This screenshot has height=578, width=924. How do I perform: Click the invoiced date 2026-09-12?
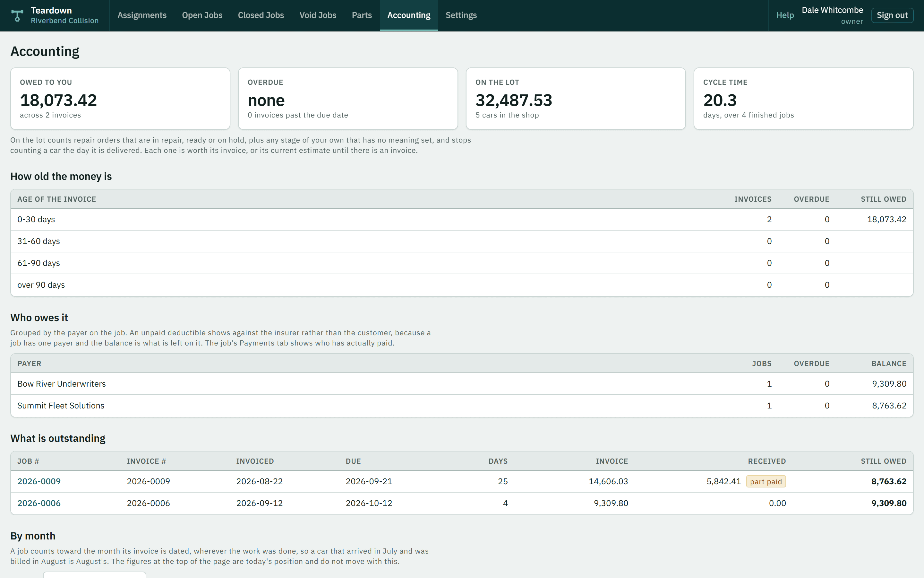[x=259, y=503]
